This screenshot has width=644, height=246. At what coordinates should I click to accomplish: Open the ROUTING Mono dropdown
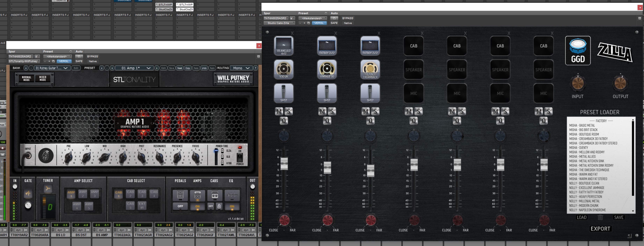(x=241, y=68)
